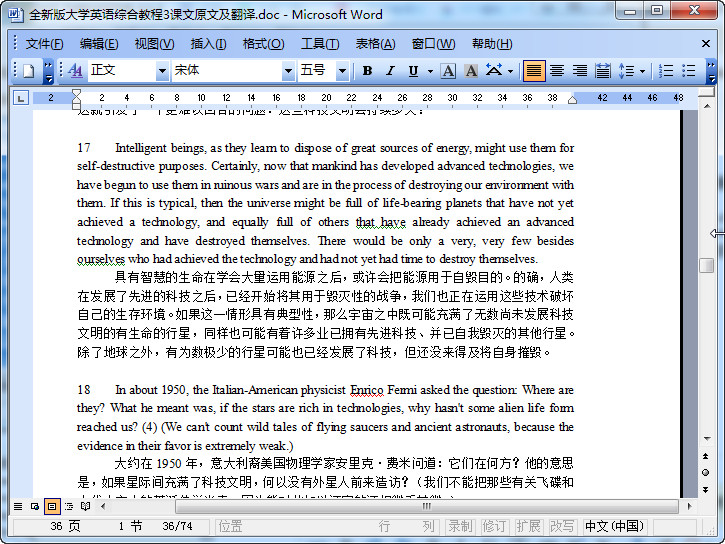The height and width of the screenshot is (544, 725).
Task: Open the font size dropdown showing 五号
Action: click(342, 71)
